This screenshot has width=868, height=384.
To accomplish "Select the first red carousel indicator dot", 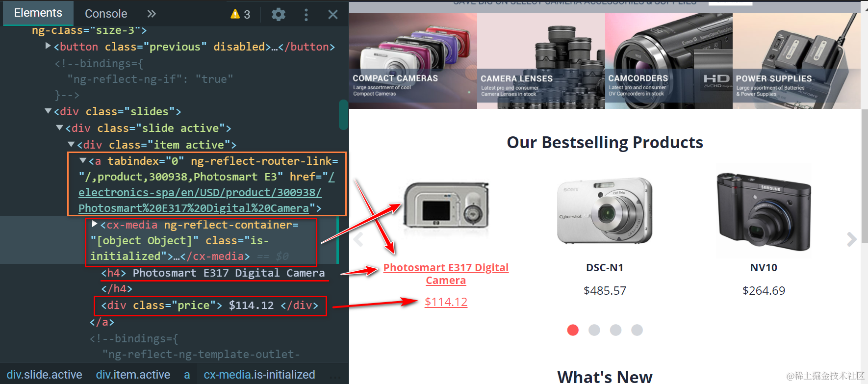I will pos(573,330).
